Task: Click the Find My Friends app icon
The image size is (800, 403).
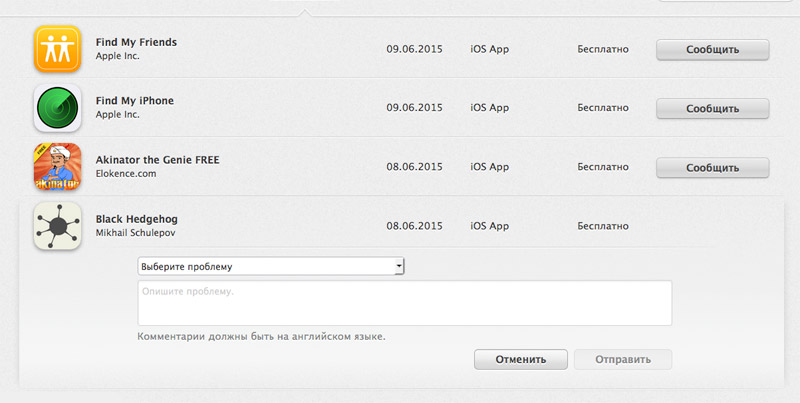Action: tap(57, 49)
